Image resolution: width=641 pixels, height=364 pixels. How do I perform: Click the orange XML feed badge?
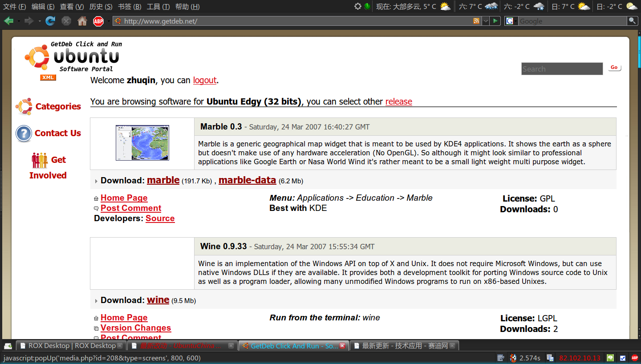coord(48,77)
